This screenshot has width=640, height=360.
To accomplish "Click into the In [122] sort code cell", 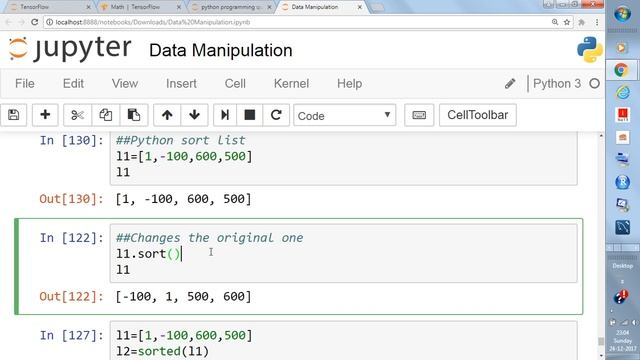I will [x=343, y=253].
